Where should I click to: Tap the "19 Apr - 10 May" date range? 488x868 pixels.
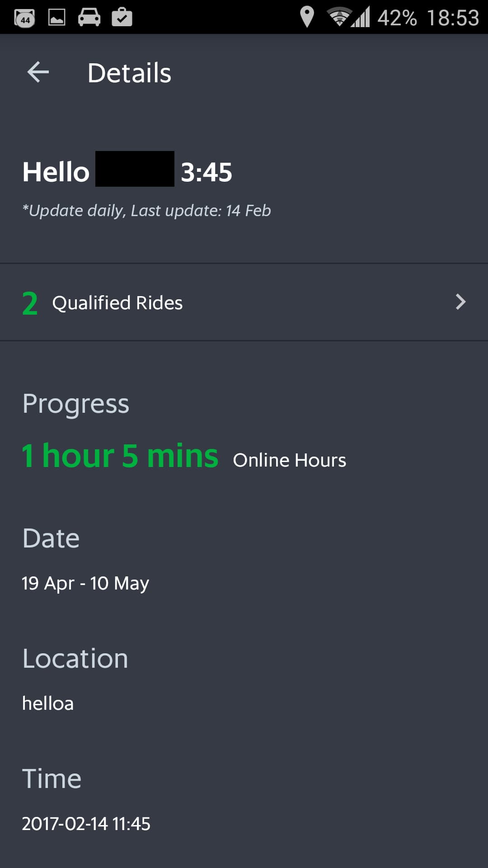85,583
